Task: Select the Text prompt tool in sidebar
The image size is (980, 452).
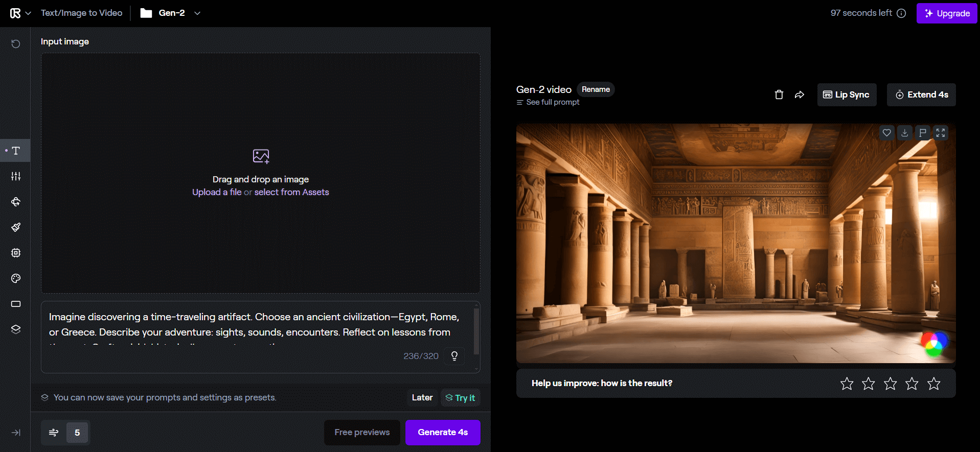Action: [16, 151]
